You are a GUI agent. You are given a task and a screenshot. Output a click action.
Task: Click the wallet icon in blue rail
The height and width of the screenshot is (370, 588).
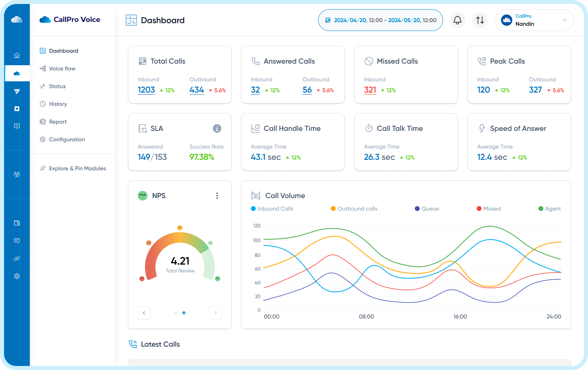pos(17,223)
